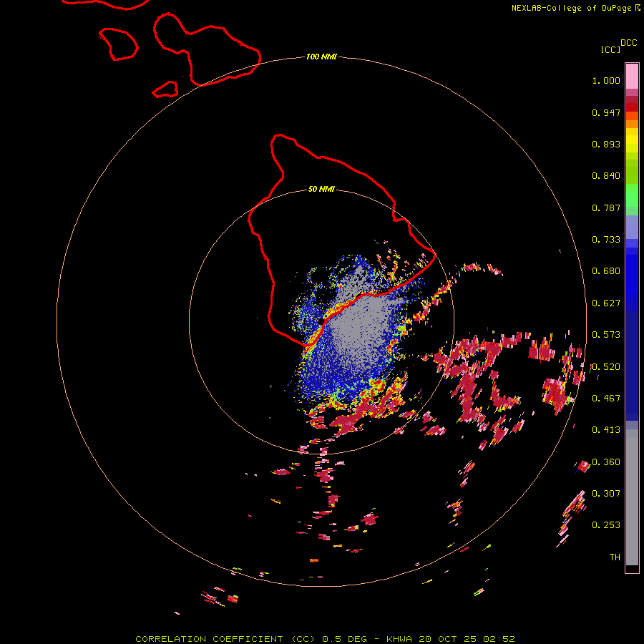Pick the bright green segment of color bar

(x=632, y=195)
